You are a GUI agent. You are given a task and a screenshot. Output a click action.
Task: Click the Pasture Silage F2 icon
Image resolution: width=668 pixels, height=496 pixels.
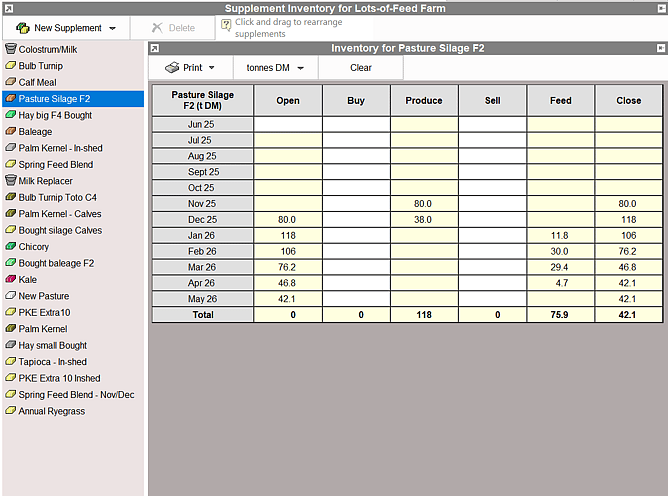coord(11,98)
